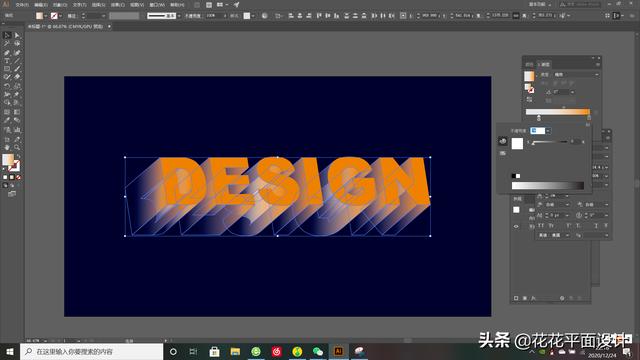Screen dimensions: 640x360
Task: Open the gradient angle dropdown
Action: [x=572, y=92]
